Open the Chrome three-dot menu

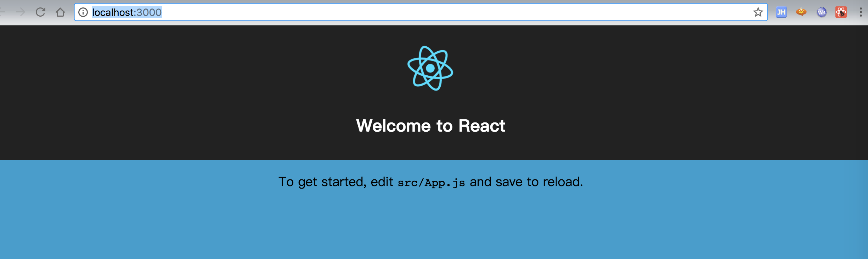coord(861,12)
